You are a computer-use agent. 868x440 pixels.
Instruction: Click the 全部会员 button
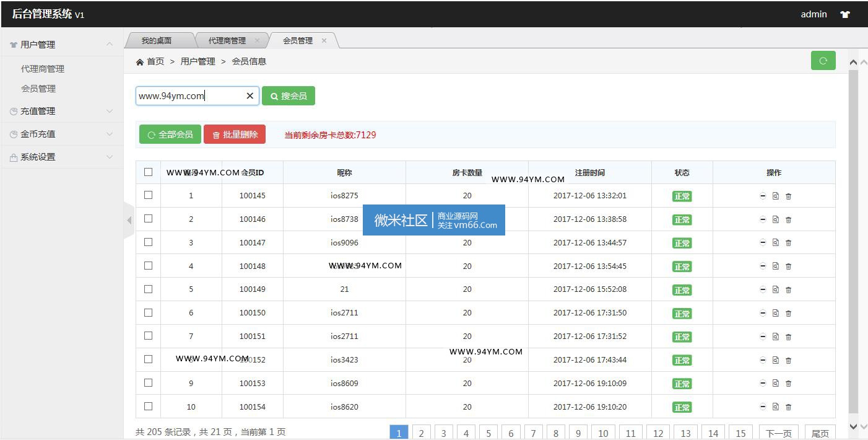(x=170, y=134)
